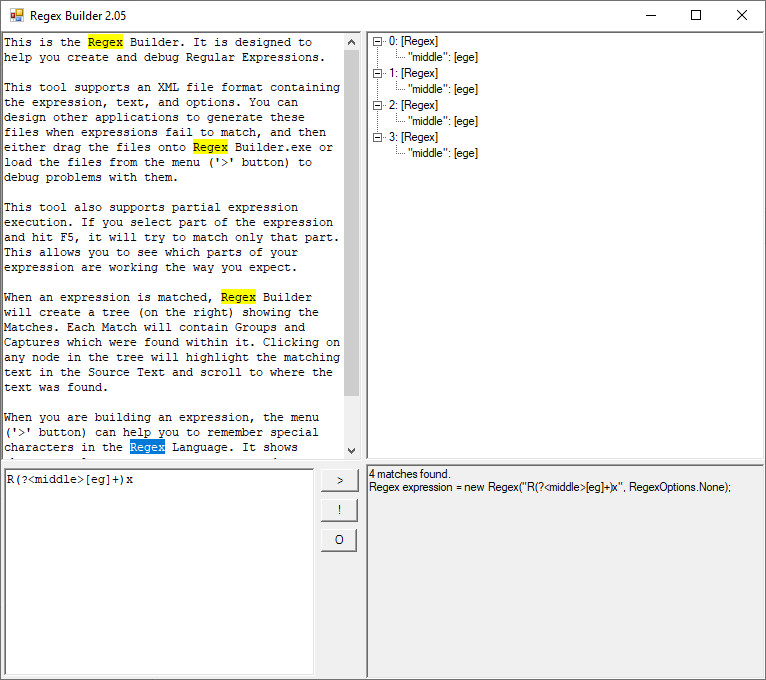Click highlighted Regex after 'is matched,'
The height and width of the screenshot is (680, 766).
(x=238, y=298)
